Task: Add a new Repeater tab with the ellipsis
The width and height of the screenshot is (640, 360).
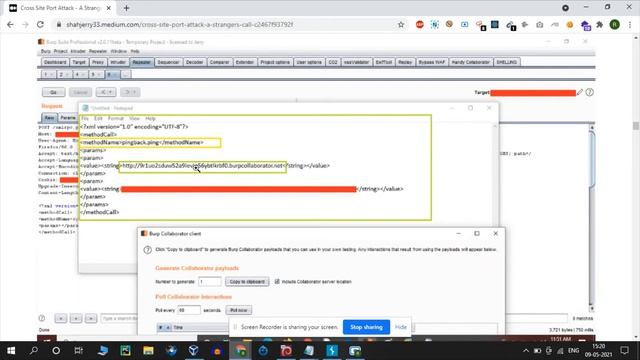Action: (x=125, y=74)
